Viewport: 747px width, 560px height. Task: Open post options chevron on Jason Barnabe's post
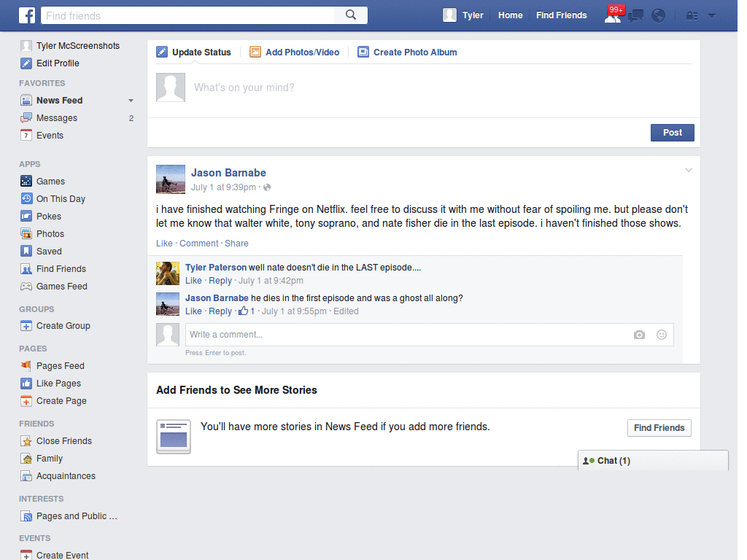pyautogui.click(x=689, y=170)
